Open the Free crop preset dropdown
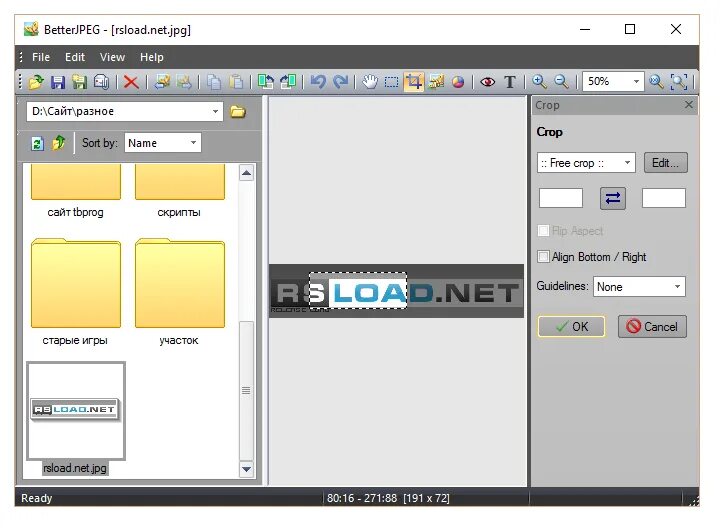 pos(627,163)
